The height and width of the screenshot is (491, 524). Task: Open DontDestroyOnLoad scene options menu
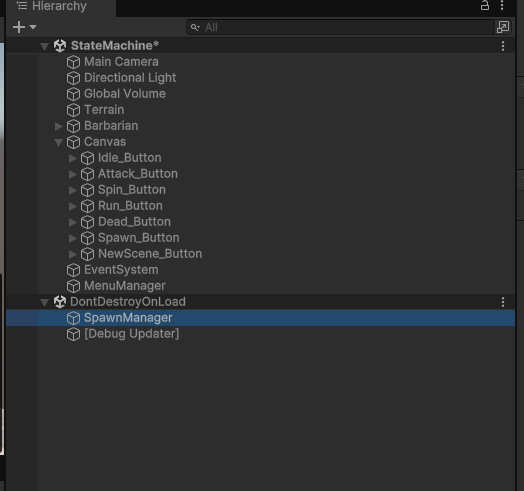click(503, 302)
